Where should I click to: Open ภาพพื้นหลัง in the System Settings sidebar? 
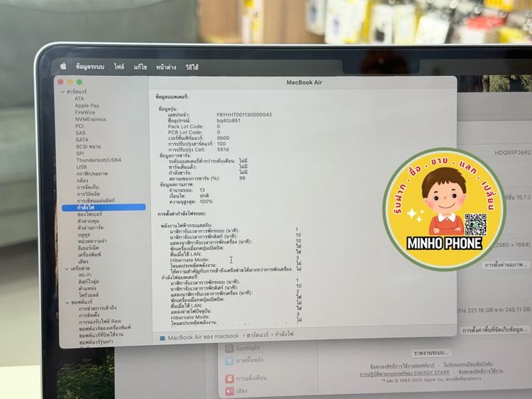[244, 360]
